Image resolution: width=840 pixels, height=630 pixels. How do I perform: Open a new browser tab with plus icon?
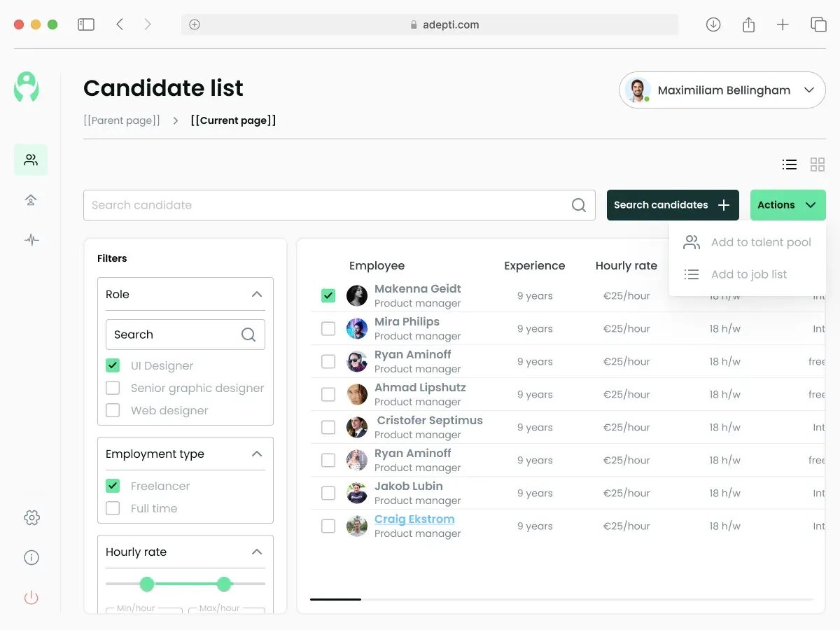(783, 24)
